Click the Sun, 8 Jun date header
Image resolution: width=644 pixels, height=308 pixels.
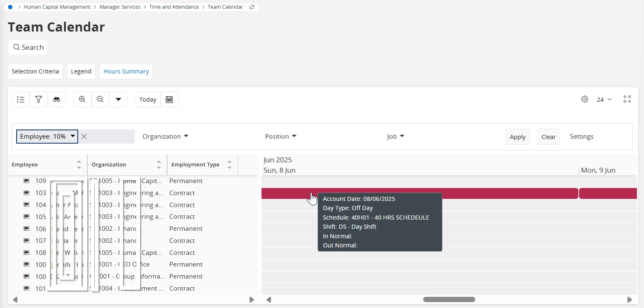click(279, 170)
